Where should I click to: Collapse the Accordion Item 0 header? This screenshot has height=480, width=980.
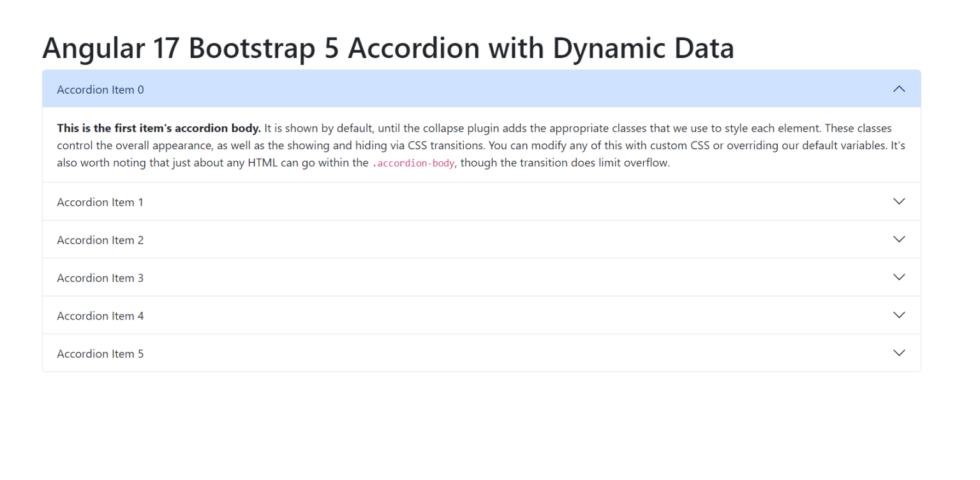point(482,89)
